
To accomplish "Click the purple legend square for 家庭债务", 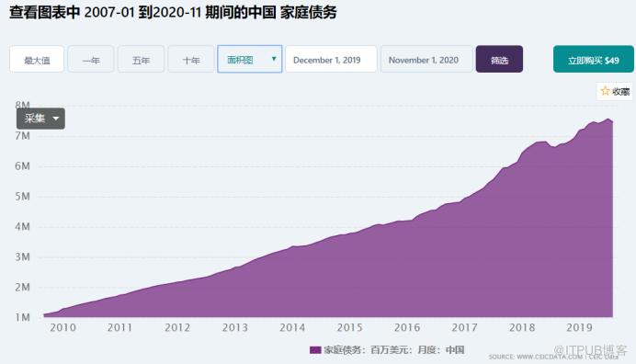I will click(x=315, y=350).
